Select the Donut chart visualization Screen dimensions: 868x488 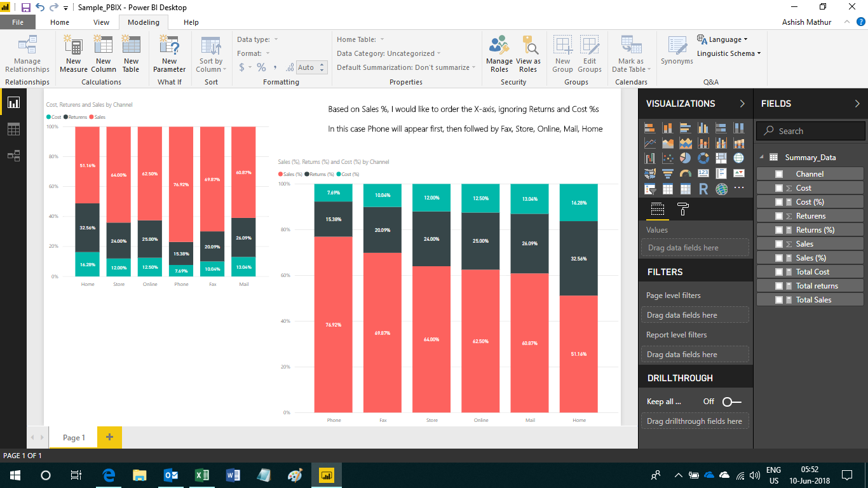click(703, 158)
